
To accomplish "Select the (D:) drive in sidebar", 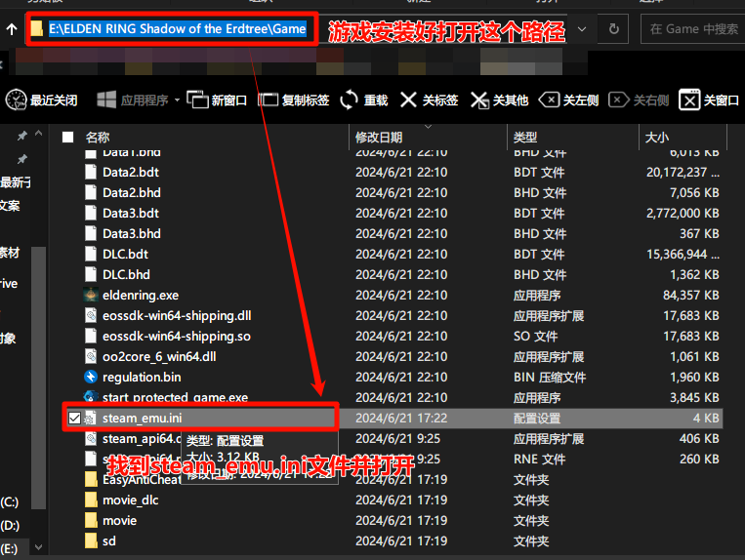I will 10,525.
